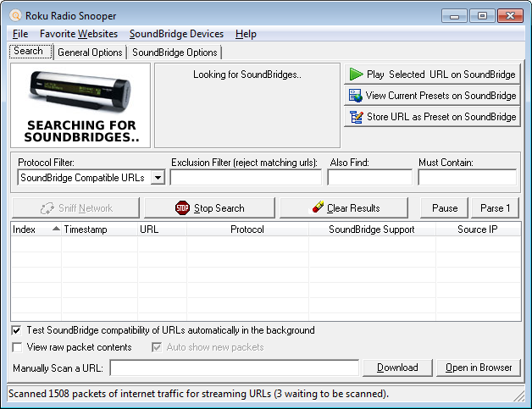Enable View raw packet contents checkbox

tap(16, 347)
